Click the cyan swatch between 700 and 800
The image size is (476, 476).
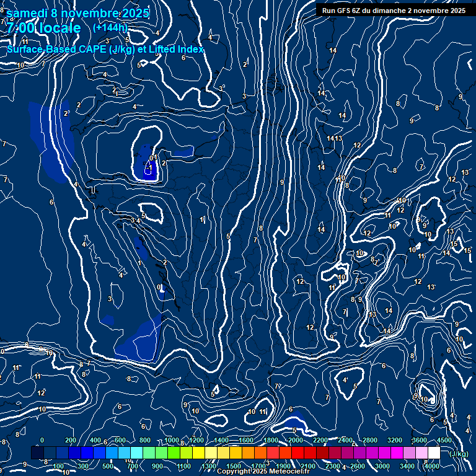136,452
